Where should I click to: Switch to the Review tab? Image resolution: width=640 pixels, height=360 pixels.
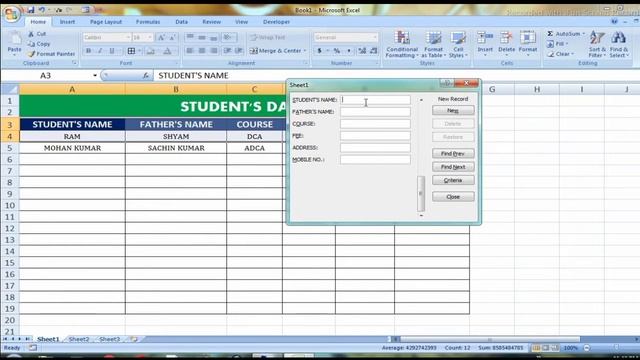pos(211,22)
